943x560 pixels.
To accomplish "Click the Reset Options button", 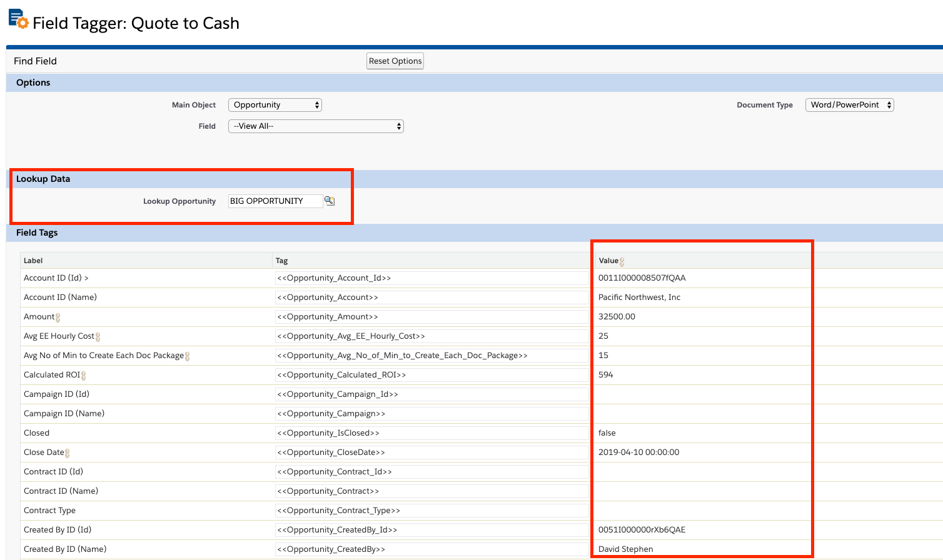I will (395, 61).
